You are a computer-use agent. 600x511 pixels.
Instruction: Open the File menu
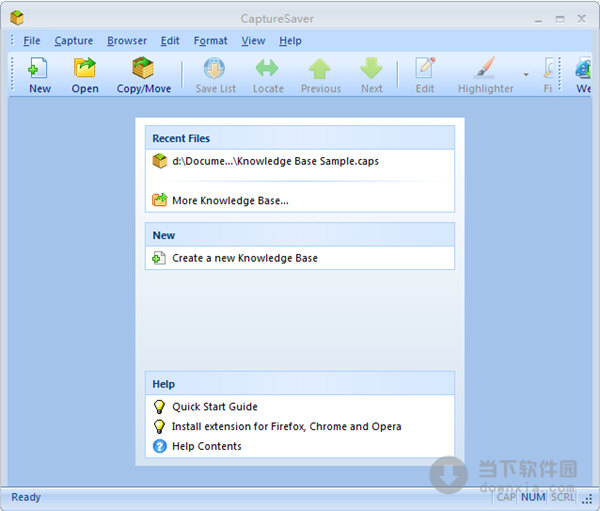click(x=31, y=41)
